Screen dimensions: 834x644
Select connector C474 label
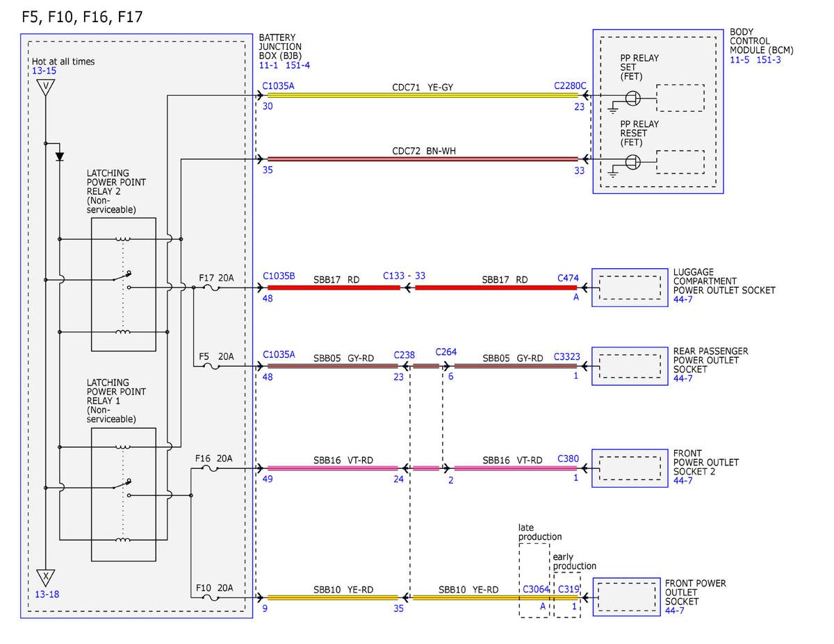pos(568,278)
